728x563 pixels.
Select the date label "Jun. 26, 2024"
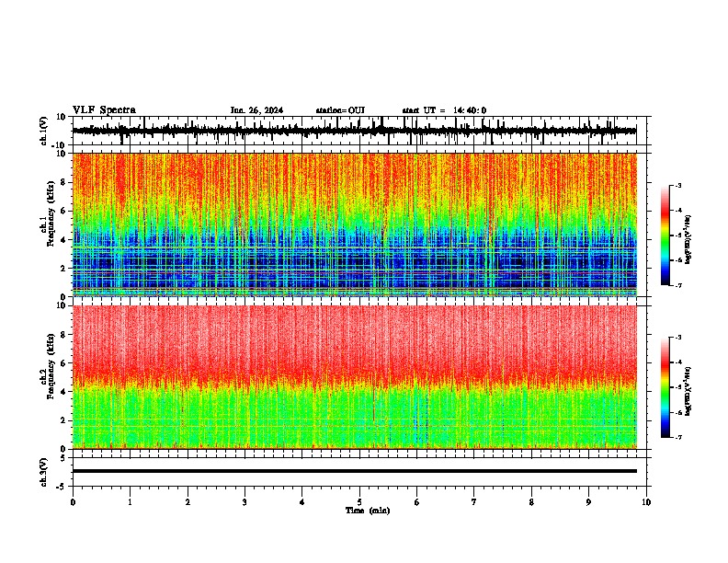256,110
